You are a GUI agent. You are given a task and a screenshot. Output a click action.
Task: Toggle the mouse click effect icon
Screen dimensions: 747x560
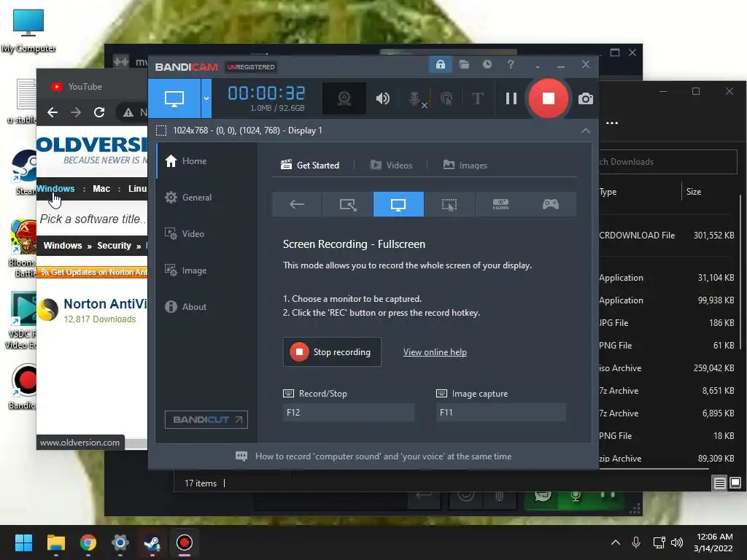coord(446,98)
